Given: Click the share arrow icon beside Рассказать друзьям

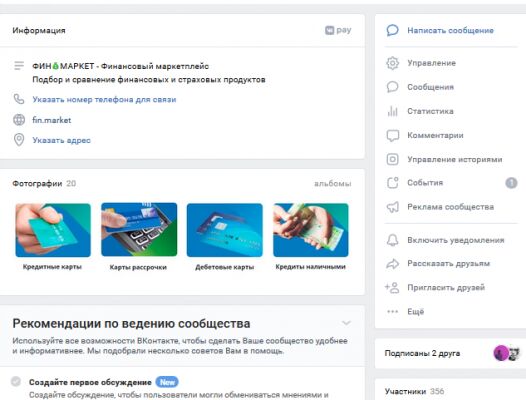Looking at the screenshot, I should 392,264.
